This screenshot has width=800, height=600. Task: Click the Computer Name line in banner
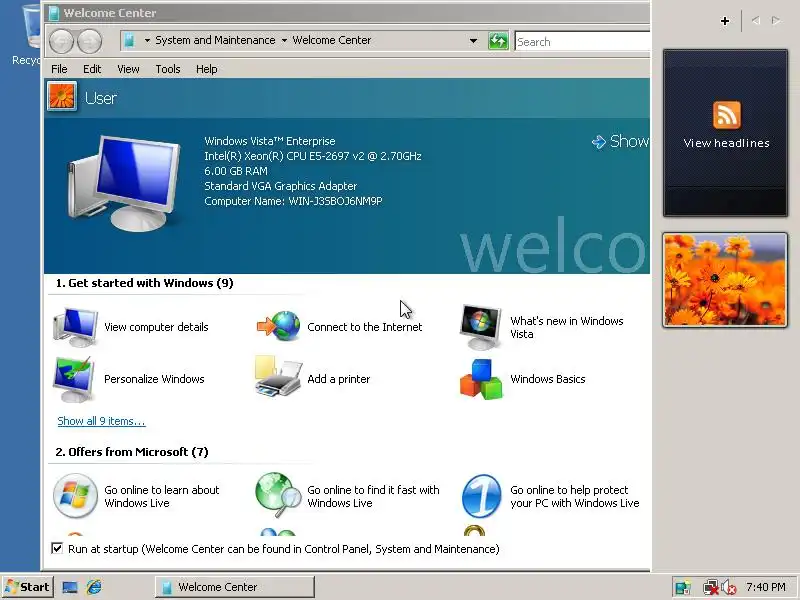click(x=293, y=201)
